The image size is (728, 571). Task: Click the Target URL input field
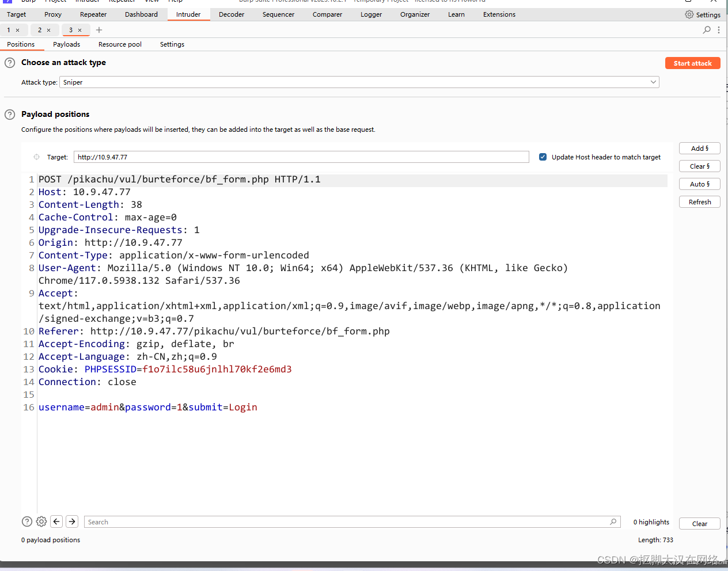pyautogui.click(x=301, y=157)
